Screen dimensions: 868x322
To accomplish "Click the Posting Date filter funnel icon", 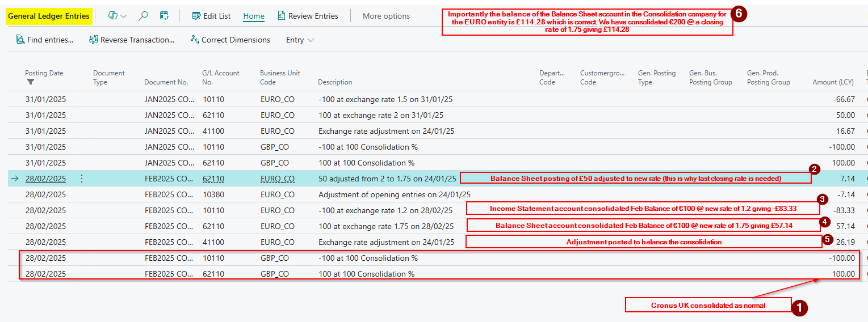I will coord(31,82).
